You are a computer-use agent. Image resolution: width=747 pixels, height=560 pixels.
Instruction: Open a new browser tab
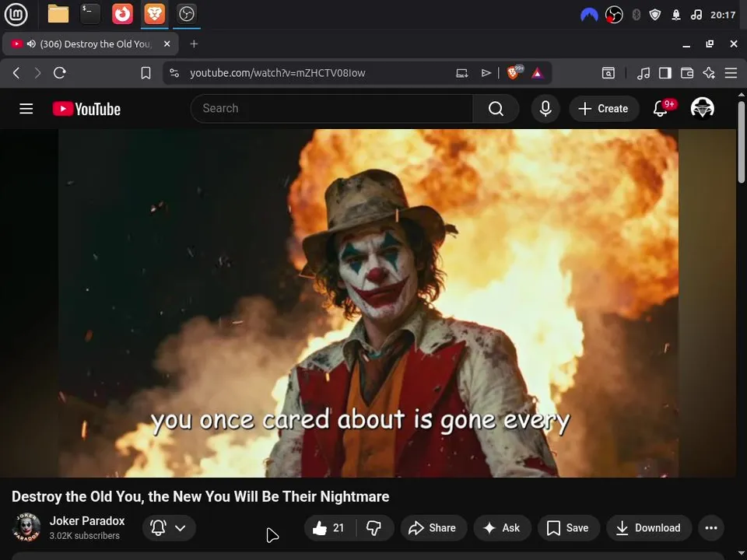click(194, 44)
